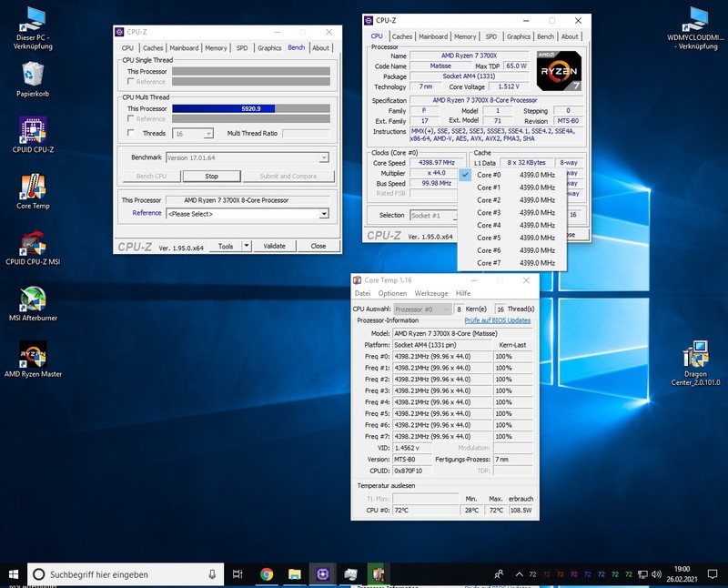The width and height of the screenshot is (728, 588).
Task: Open the WDMYCLOUDMI network shortcut icon
Action: 695,28
